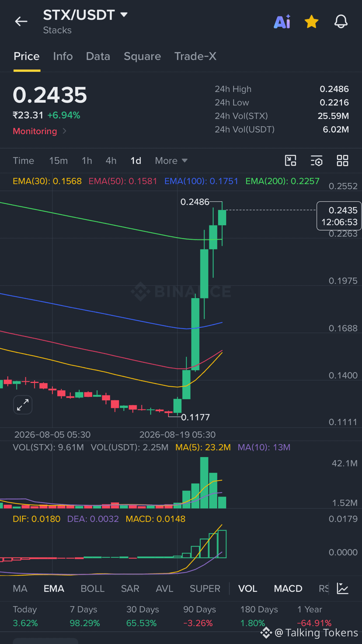
Task: Open the grid layout icon
Action: tap(342, 161)
